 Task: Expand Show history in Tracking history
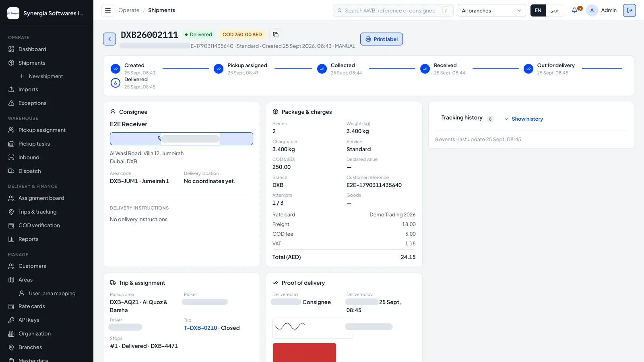pos(523,119)
